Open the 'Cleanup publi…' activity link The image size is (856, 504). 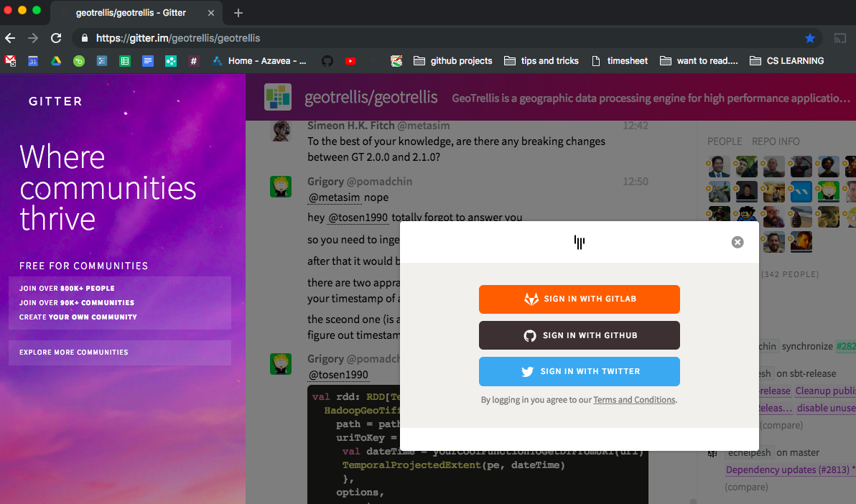[825, 391]
